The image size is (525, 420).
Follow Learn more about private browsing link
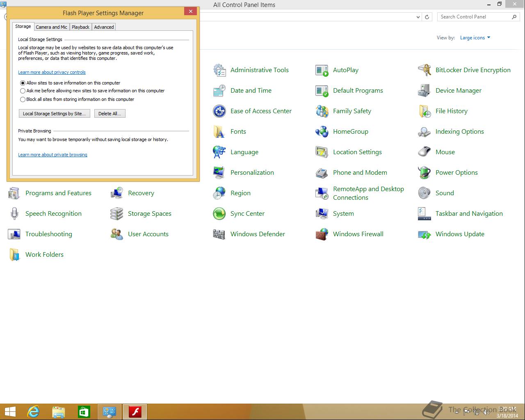click(x=52, y=155)
